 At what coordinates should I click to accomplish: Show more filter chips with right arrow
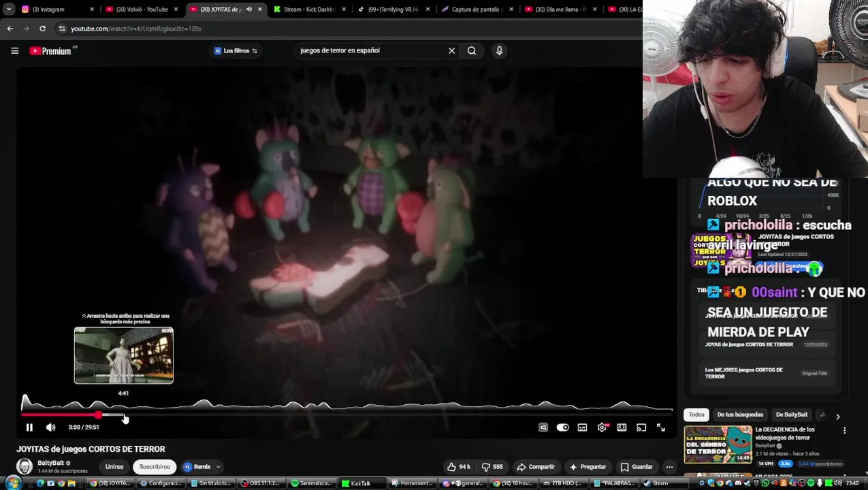pos(837,416)
